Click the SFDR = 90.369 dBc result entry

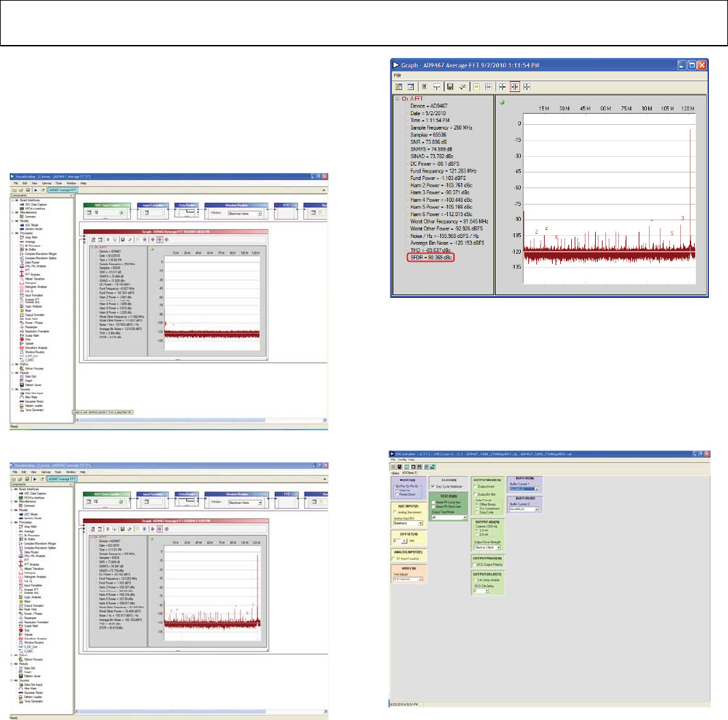(429, 258)
